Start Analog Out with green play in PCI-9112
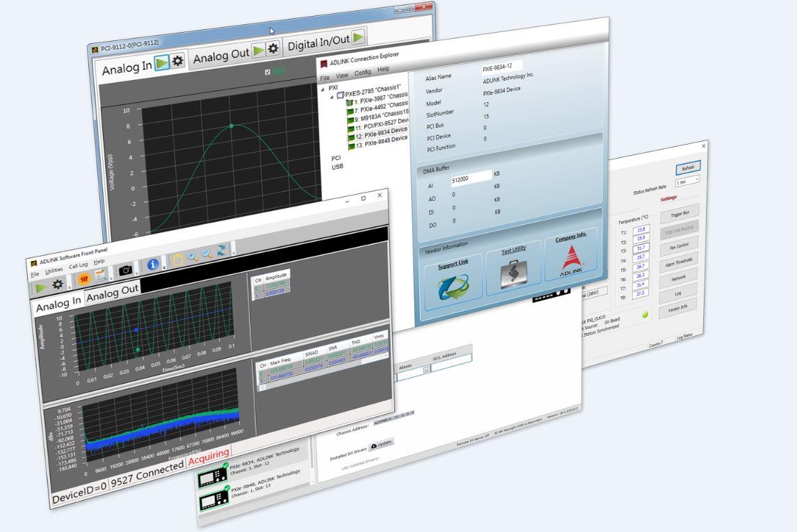 [259, 50]
